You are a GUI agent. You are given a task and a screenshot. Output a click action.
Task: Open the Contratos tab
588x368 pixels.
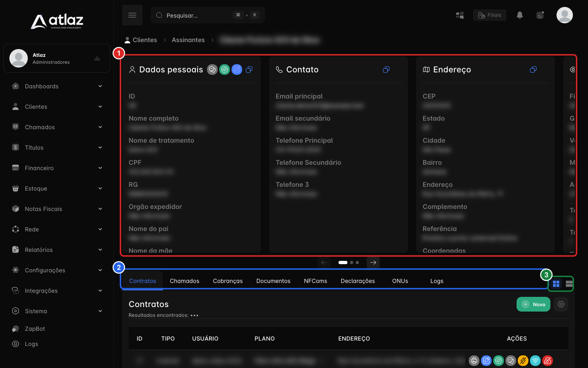(x=143, y=281)
